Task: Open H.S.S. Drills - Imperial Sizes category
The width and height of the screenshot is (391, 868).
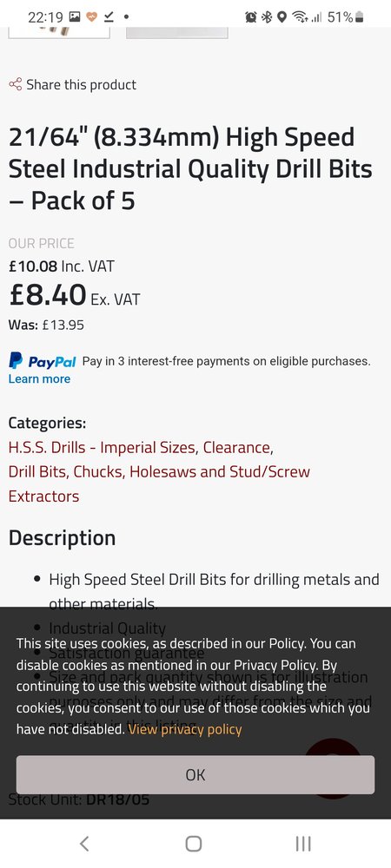Action: click(x=103, y=447)
